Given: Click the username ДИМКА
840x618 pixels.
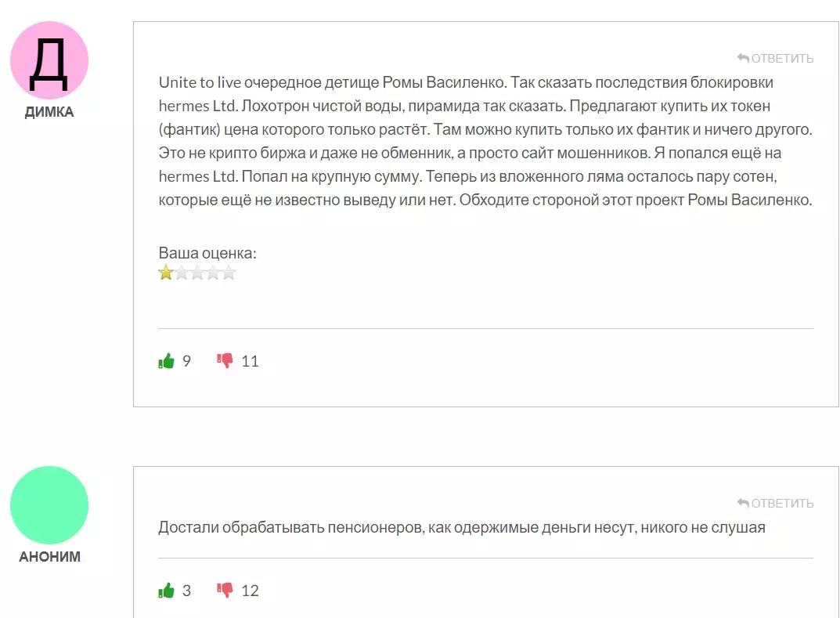Looking at the screenshot, I should tap(49, 112).
